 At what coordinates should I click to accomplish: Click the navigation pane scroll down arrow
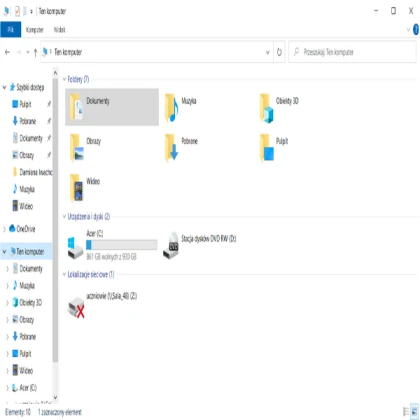[x=55, y=397]
